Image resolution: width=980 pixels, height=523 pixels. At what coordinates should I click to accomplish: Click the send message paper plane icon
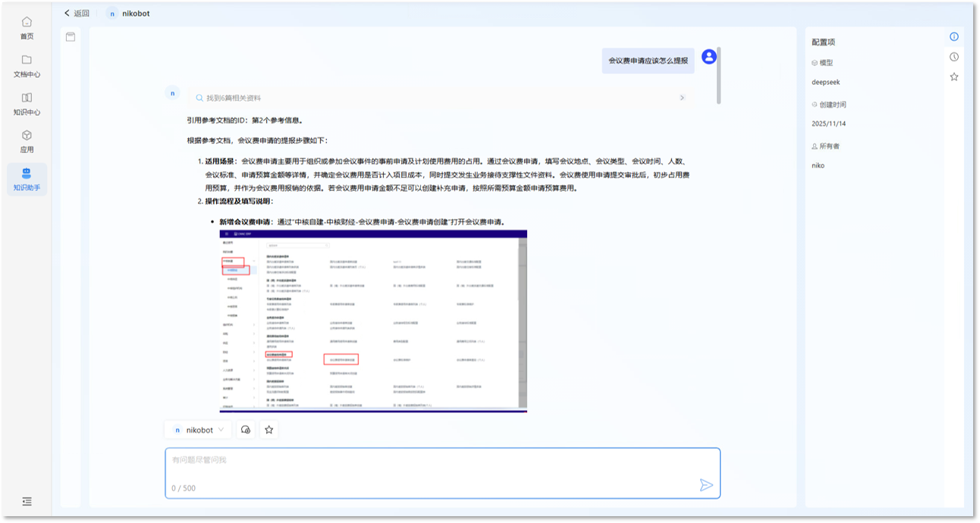click(705, 485)
